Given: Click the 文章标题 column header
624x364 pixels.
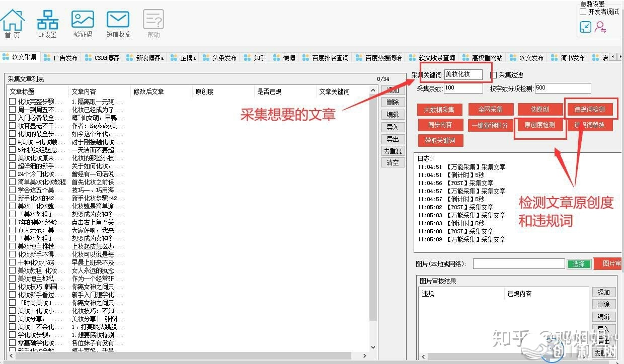Looking at the screenshot, I should 38,92.
